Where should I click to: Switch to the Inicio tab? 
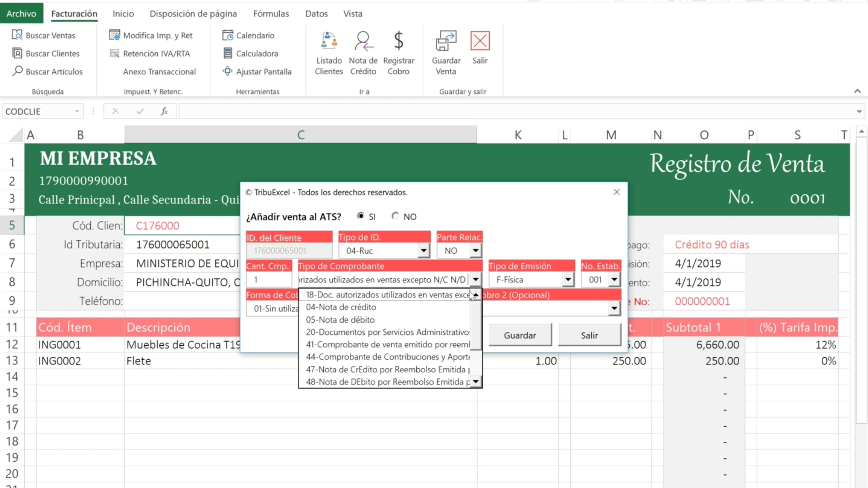tap(123, 13)
